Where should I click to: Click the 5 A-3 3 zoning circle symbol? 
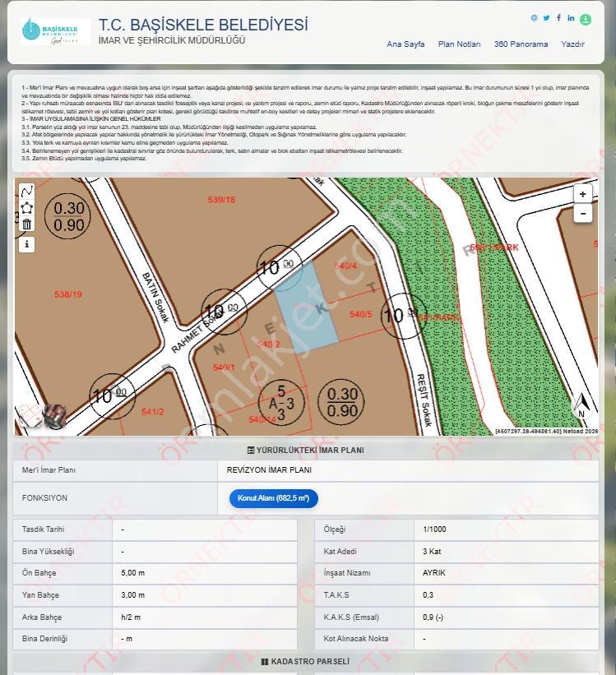[x=282, y=403]
